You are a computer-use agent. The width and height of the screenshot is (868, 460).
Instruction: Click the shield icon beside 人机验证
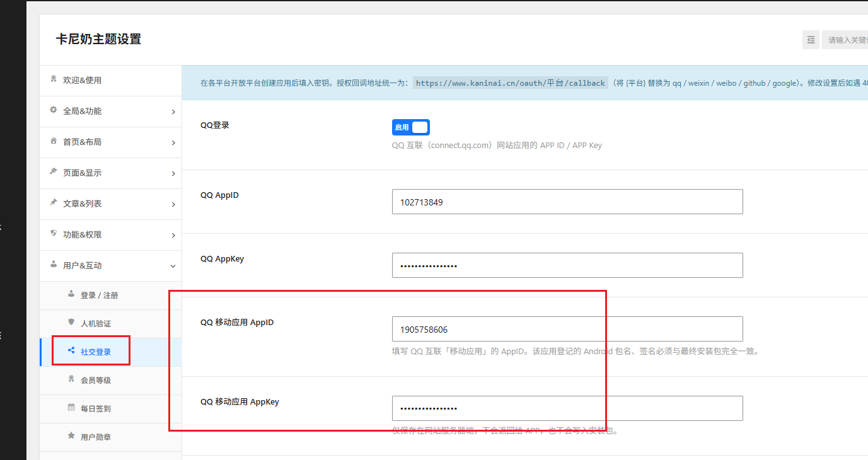(x=71, y=323)
